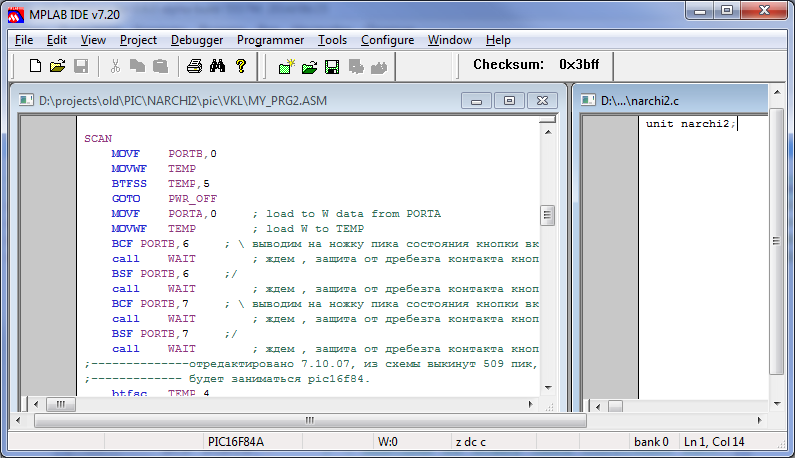This screenshot has width=795, height=458.
Task: Click PIC16F84A device in status bar
Action: pyautogui.click(x=236, y=442)
